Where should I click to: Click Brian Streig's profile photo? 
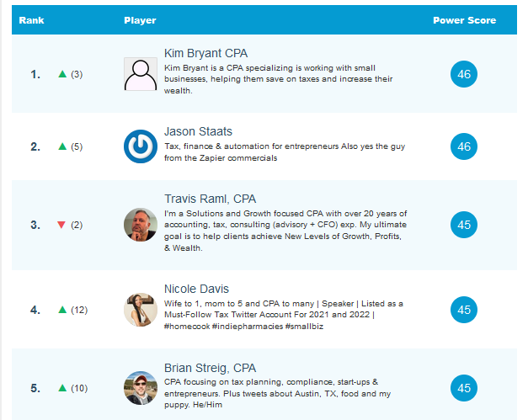click(141, 388)
